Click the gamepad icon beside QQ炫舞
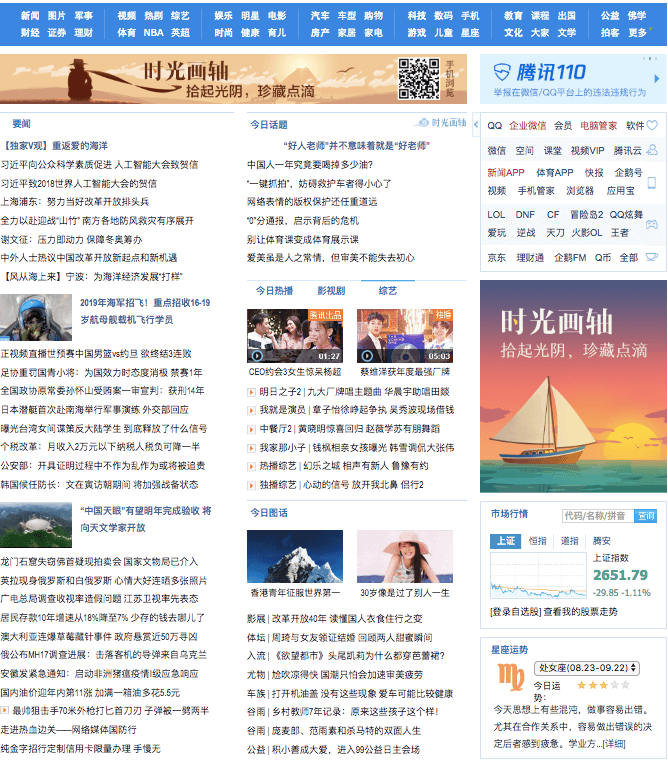Screen dimensions: 668x764 (x=651, y=224)
